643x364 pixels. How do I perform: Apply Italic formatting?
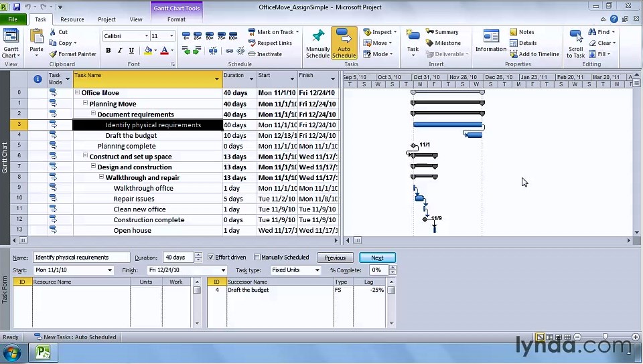coord(120,50)
